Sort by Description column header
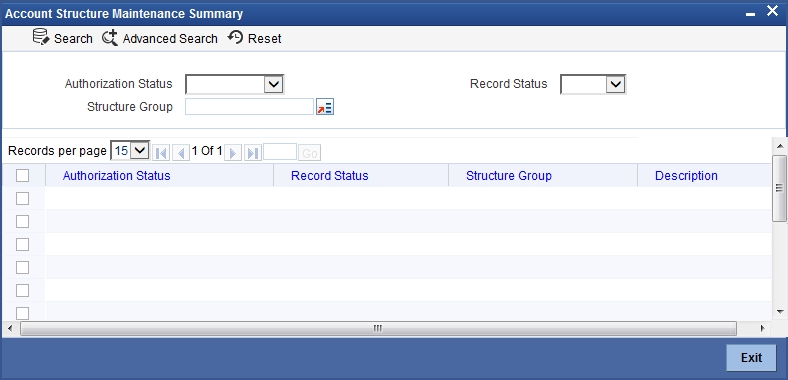The image size is (788, 380). [x=686, y=175]
